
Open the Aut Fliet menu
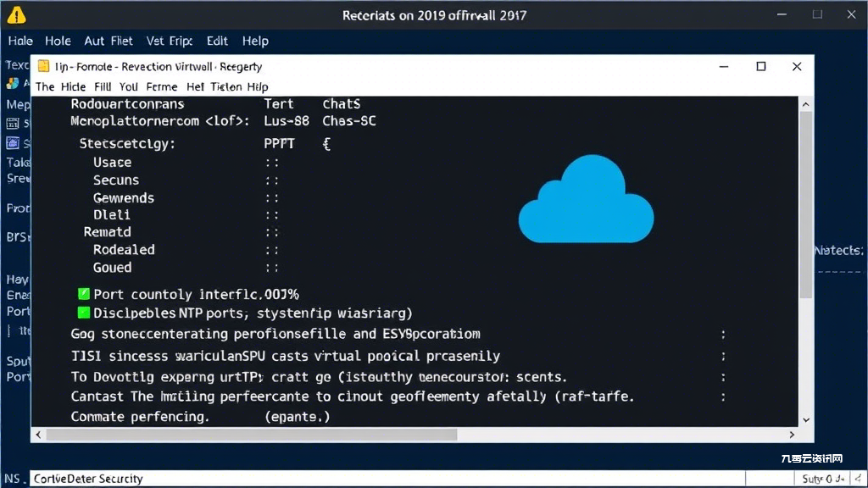pos(108,41)
